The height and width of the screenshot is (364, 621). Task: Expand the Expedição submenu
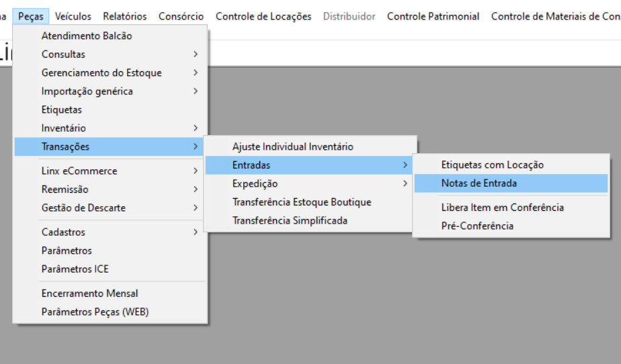(x=255, y=184)
